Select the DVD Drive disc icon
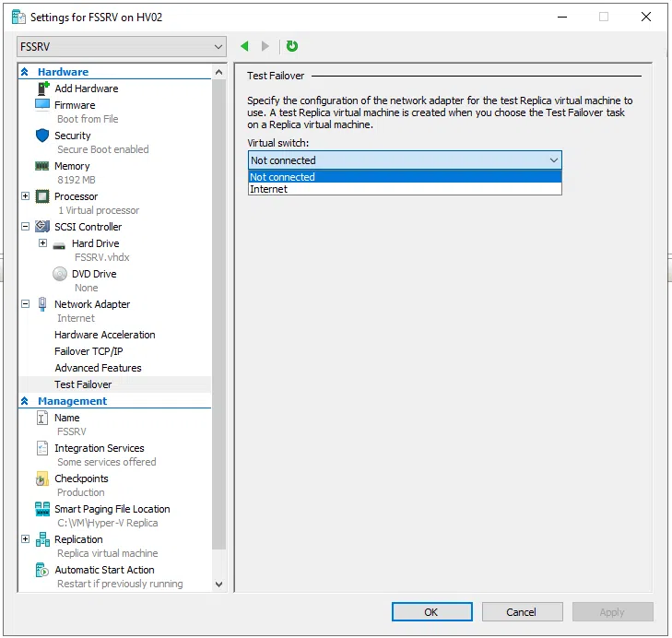Screen dimensions: 672x638 (x=60, y=274)
